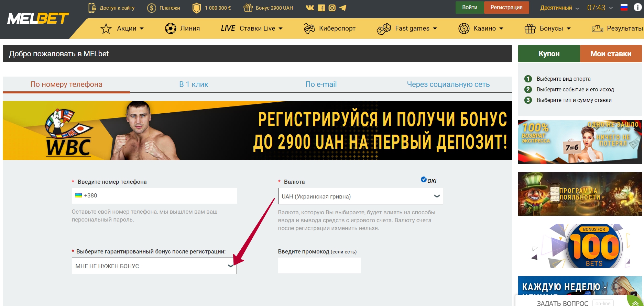
Task: Open the WBC registration bonus banner
Action: (257, 131)
